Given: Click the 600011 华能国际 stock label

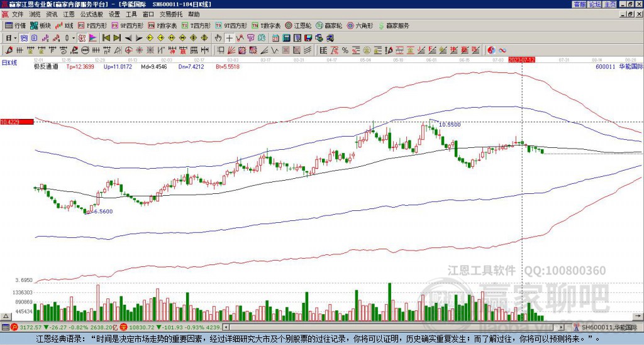Looking at the screenshot, I should click(619, 66).
